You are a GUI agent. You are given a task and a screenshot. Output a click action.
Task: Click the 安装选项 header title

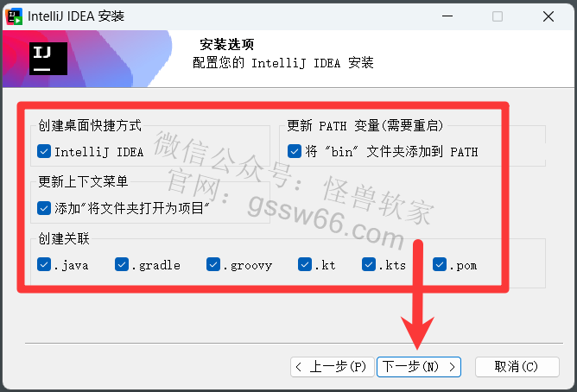coord(226,45)
